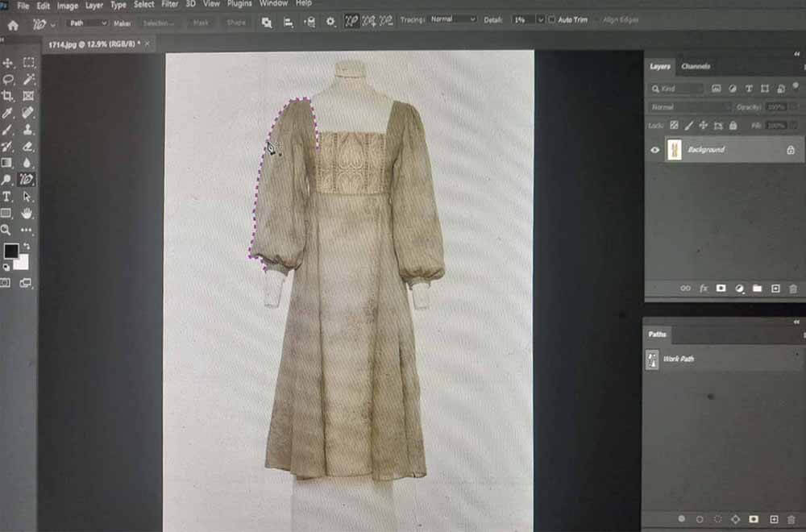806x532 pixels.
Task: Click the Selection button in options bar
Action: [158, 23]
